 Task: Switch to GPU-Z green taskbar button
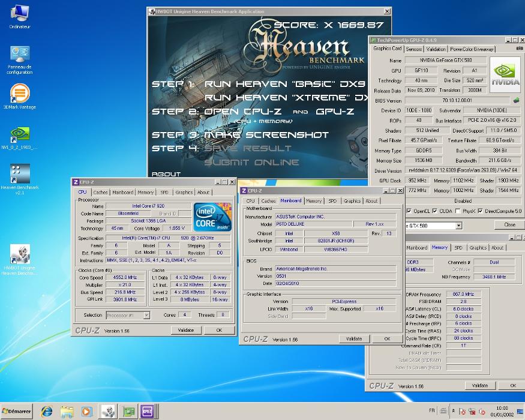128,411
